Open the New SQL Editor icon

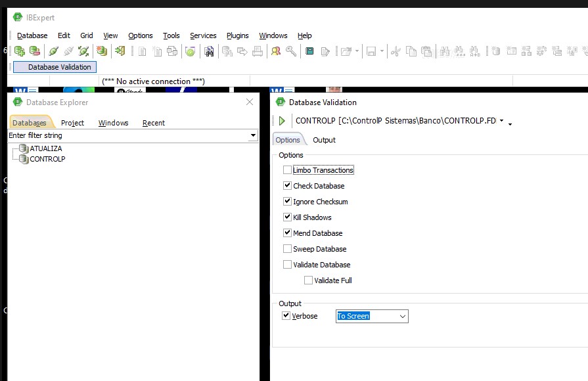click(x=157, y=51)
